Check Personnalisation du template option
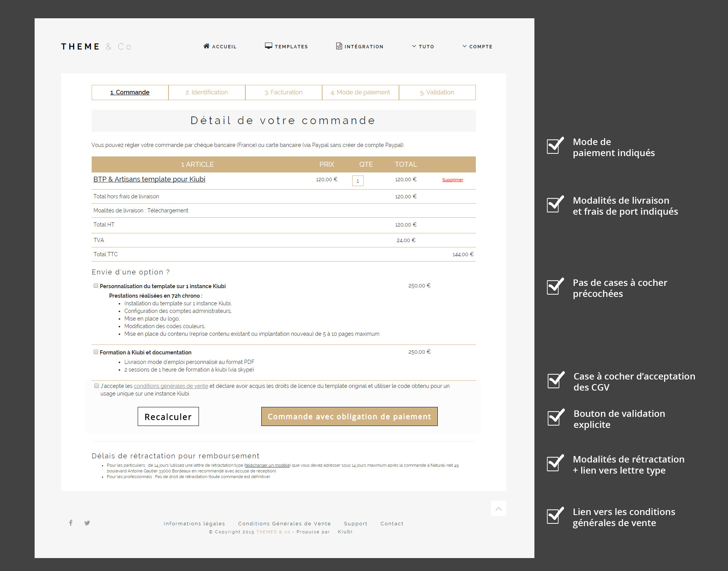This screenshot has width=728, height=571. (96, 285)
